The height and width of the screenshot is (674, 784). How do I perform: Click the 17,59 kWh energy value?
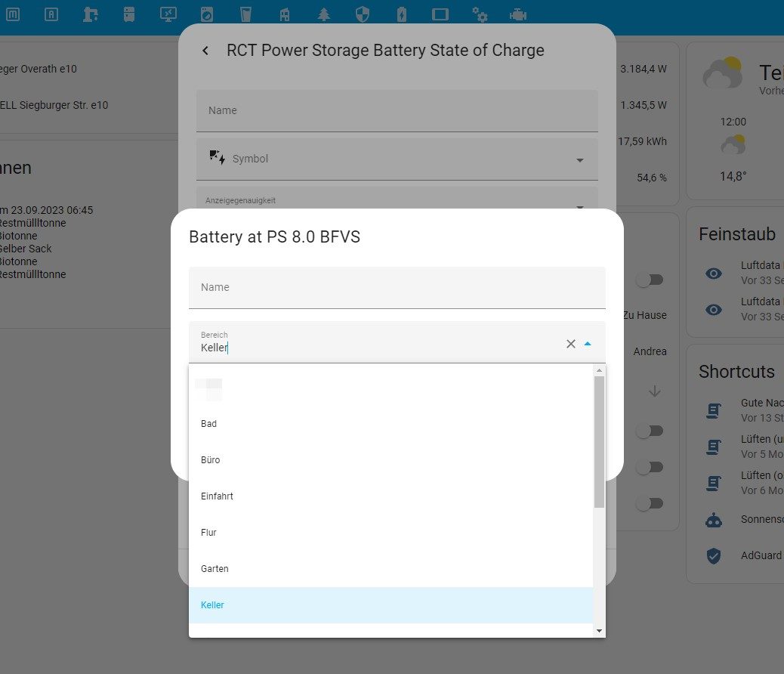click(642, 141)
